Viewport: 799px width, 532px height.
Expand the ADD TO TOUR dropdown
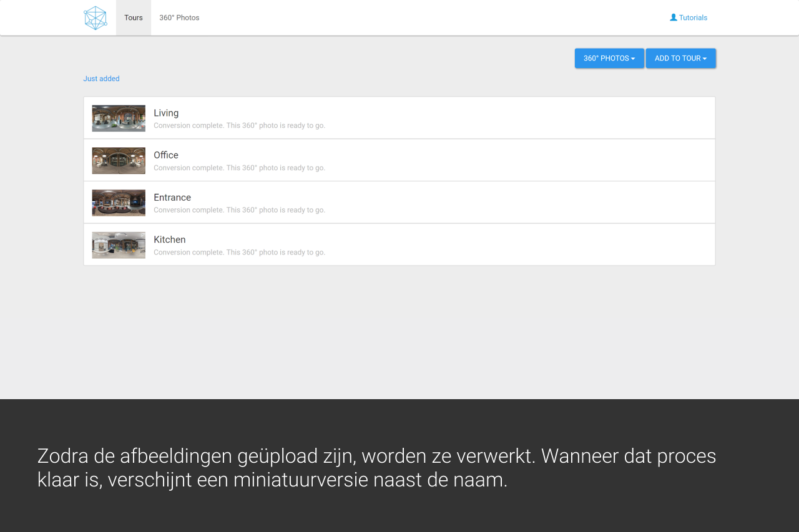point(680,58)
